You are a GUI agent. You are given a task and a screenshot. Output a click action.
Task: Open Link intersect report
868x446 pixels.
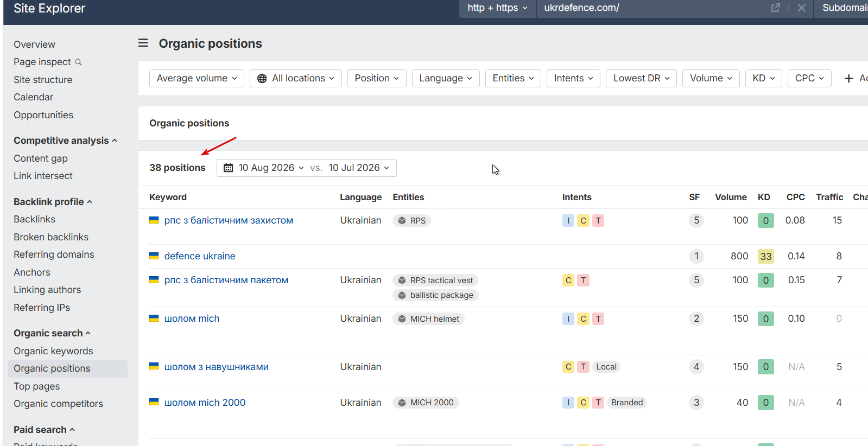click(43, 176)
